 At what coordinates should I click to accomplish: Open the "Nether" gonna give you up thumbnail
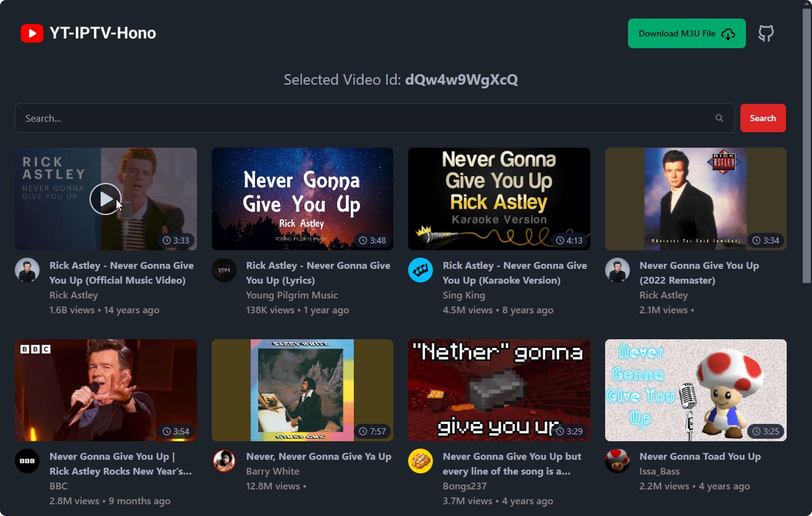pyautogui.click(x=499, y=390)
